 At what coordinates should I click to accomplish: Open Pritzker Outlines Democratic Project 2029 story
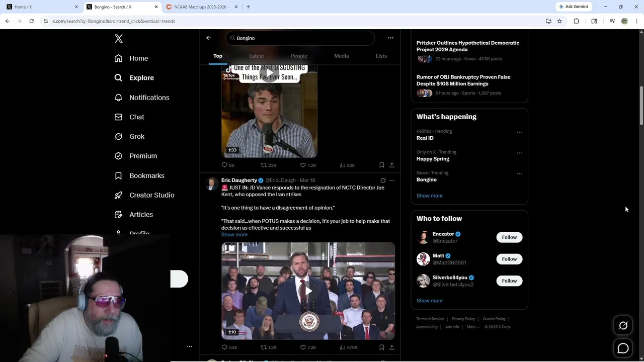click(467, 46)
